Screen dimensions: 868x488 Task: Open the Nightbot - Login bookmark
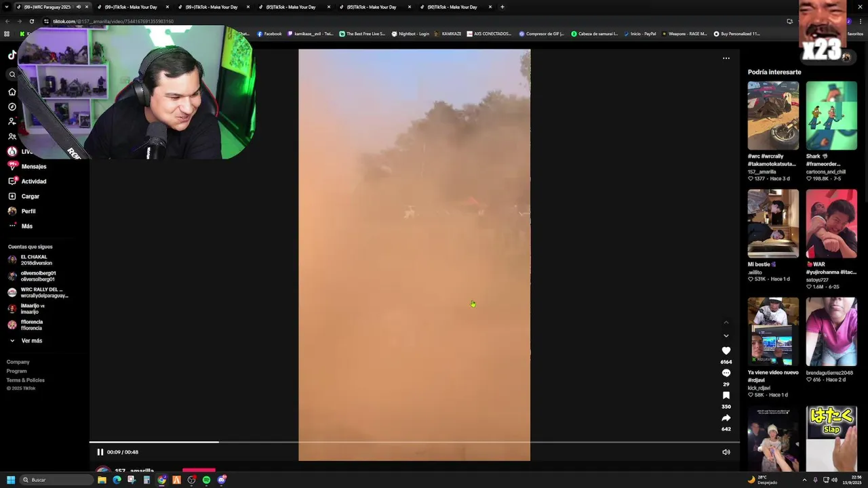410,34
